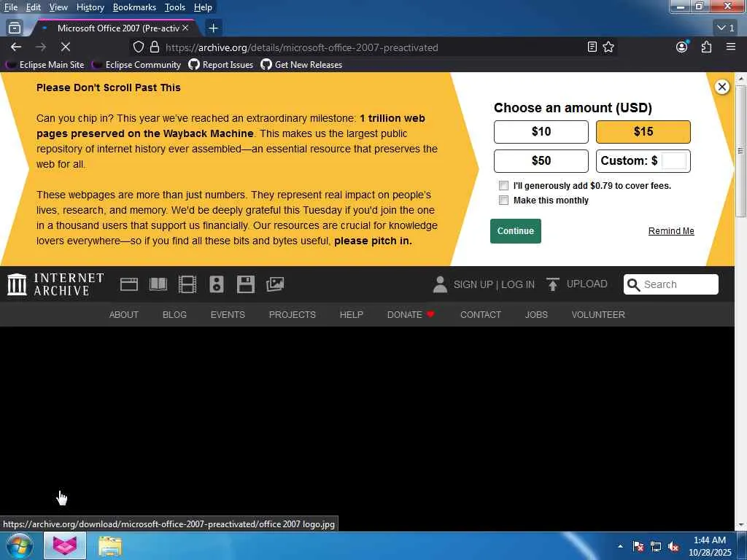Open the EVENTS nav link
747x560 pixels.
click(x=228, y=315)
